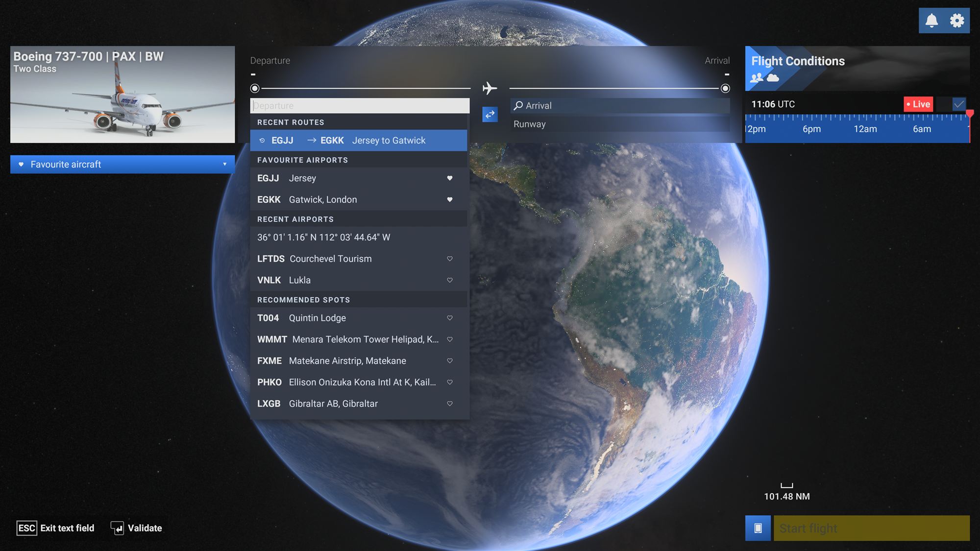Click the recent route history icon before EGJJ
Viewport: 980px width, 551px height.
[x=262, y=141]
